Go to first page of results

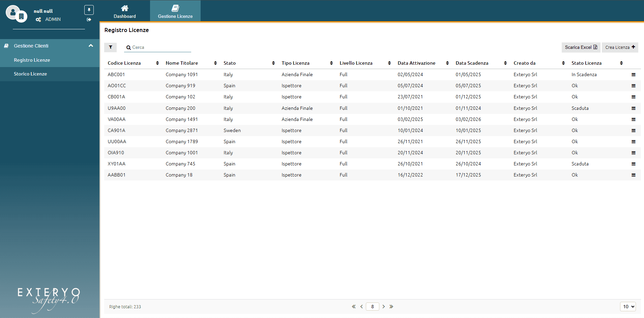pyautogui.click(x=354, y=307)
